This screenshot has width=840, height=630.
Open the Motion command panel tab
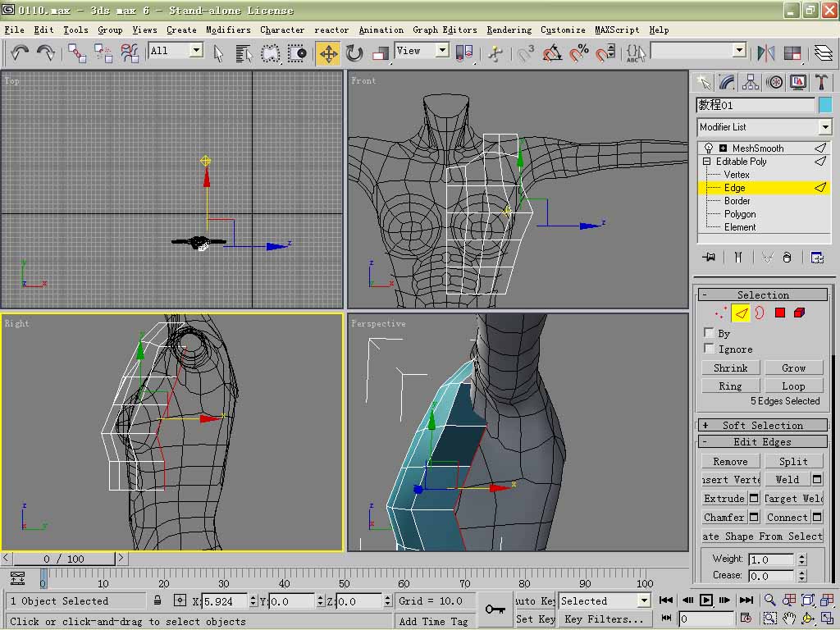tap(774, 82)
